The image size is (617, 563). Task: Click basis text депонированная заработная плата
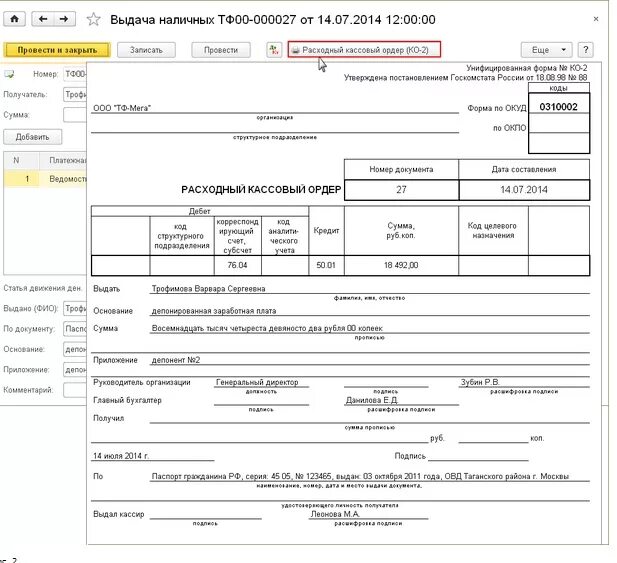click(214, 311)
